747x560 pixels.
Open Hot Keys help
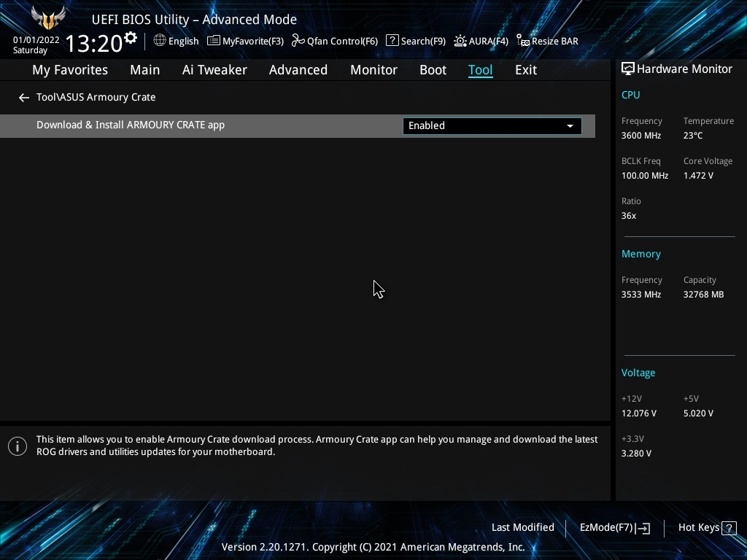pyautogui.click(x=698, y=528)
